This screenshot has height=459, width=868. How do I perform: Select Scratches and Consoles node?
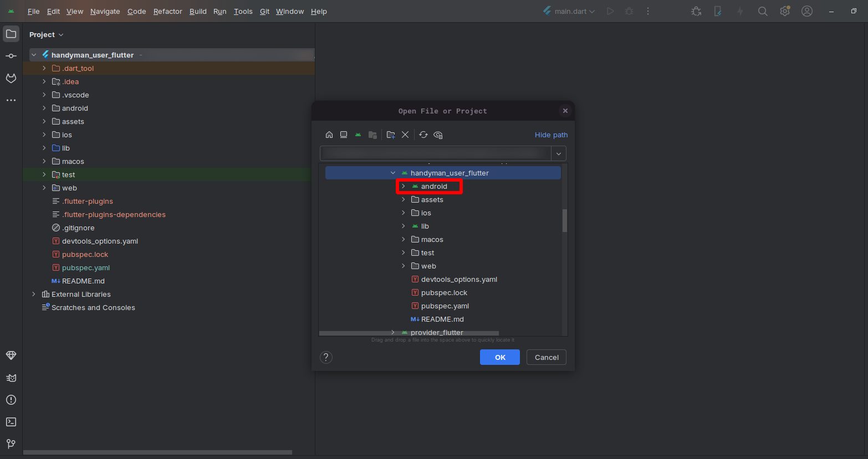point(93,307)
